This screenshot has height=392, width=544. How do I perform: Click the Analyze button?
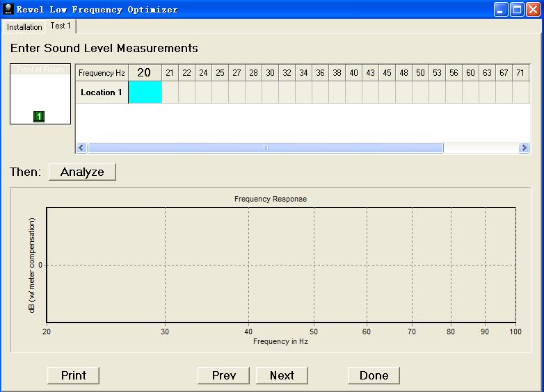(x=82, y=172)
